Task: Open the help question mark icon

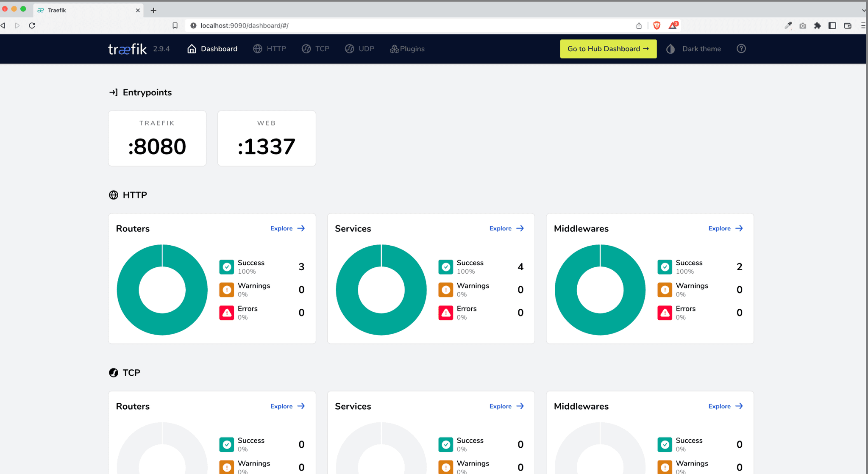Action: (741, 48)
